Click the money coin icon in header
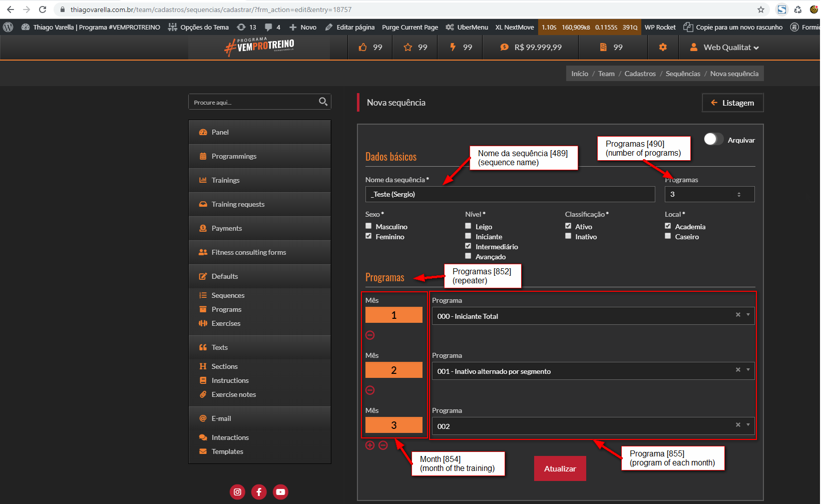 coord(505,47)
